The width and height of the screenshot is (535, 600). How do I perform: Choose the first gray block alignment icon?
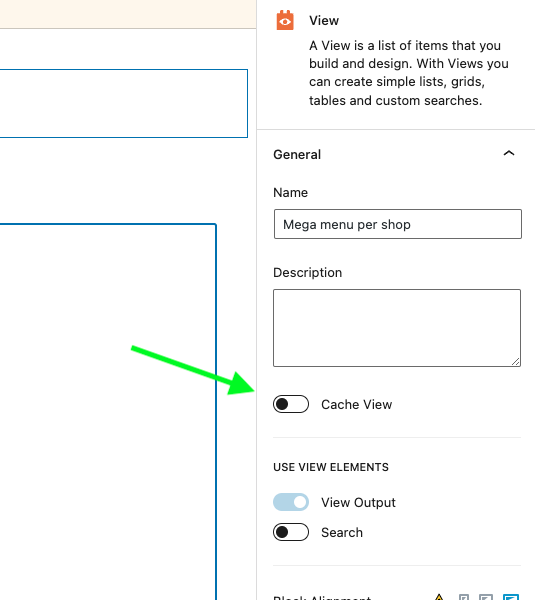(x=464, y=597)
